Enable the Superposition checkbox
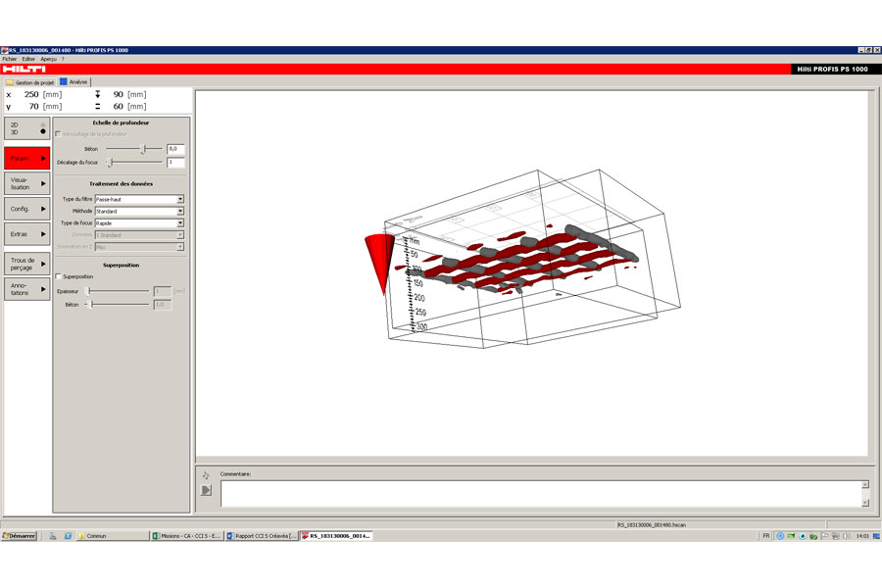The image size is (882, 588). 59,276
